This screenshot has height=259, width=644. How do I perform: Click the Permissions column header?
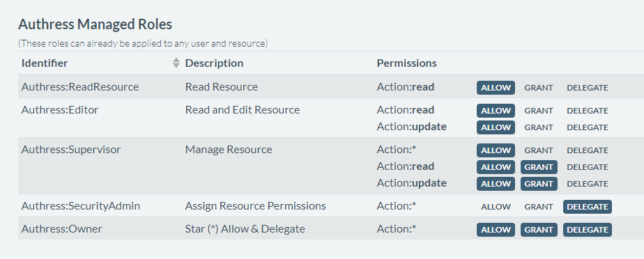click(406, 63)
